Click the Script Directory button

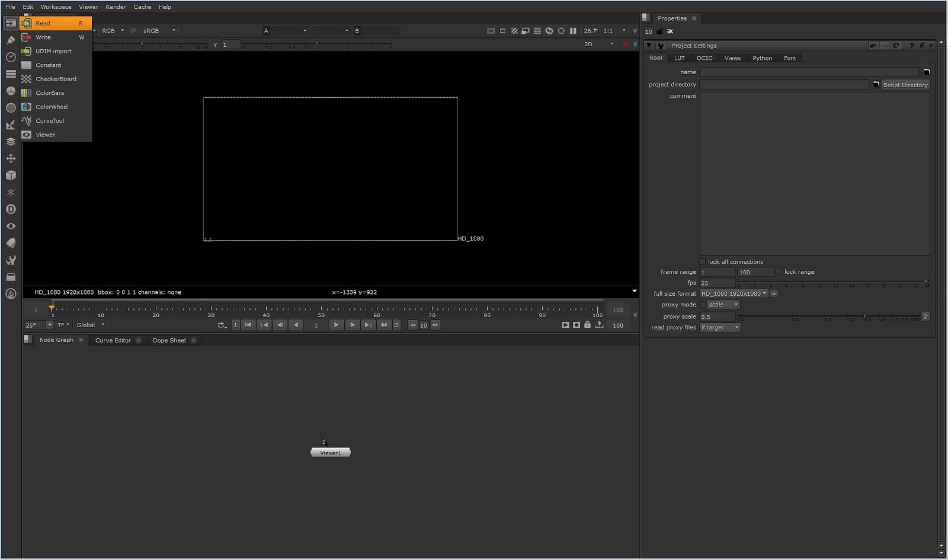pyautogui.click(x=905, y=84)
